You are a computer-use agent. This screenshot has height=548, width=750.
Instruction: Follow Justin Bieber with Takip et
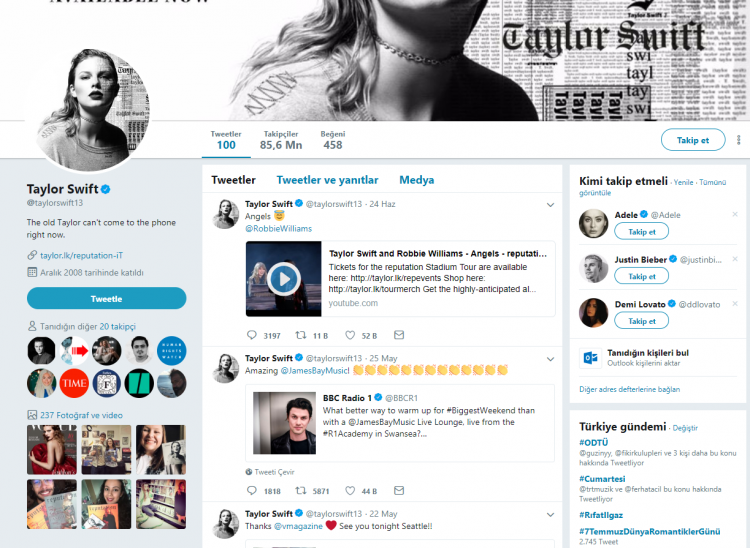click(641, 276)
